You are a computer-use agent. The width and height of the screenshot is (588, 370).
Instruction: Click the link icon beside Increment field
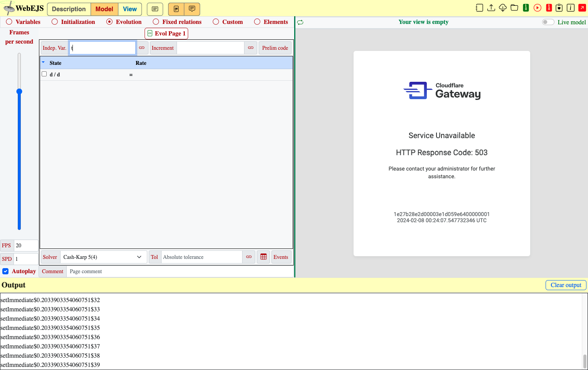point(251,48)
